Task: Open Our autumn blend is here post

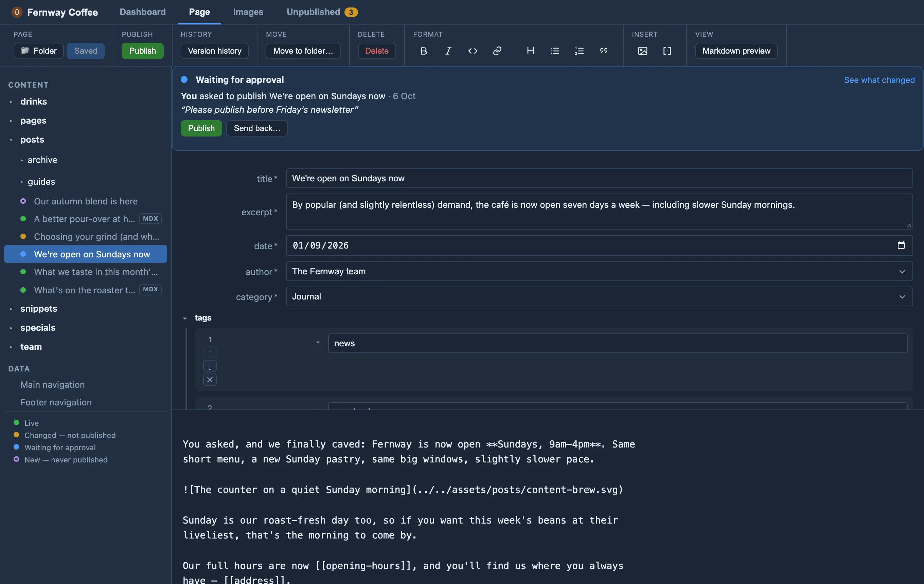Action: [x=86, y=201]
